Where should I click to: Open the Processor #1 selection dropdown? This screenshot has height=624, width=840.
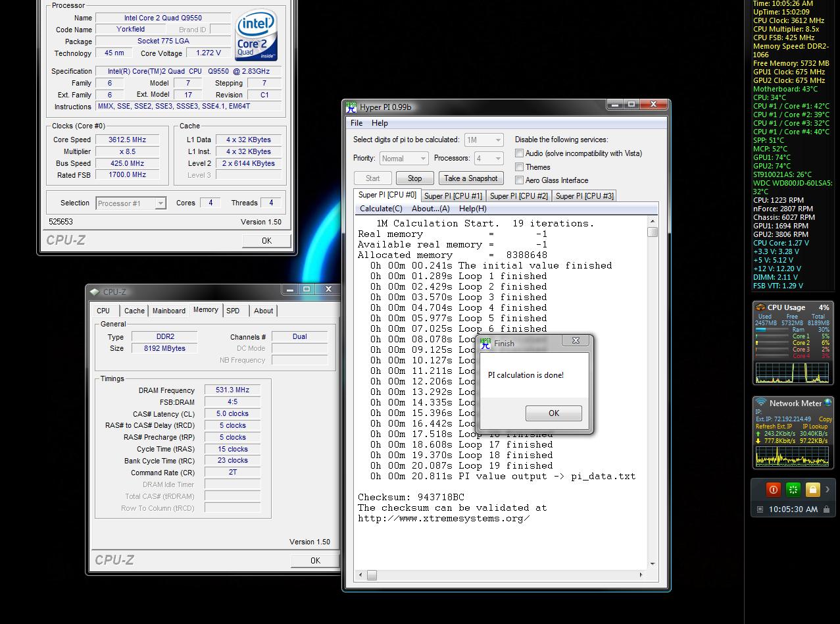(130, 203)
